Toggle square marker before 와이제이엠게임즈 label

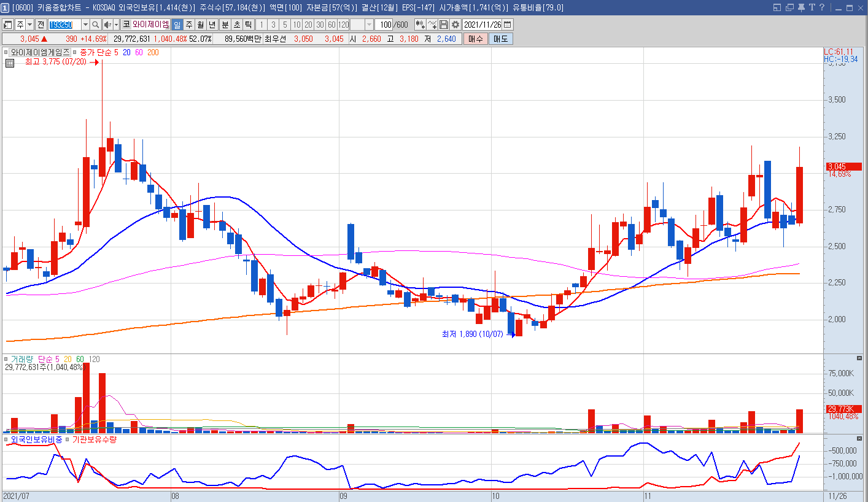7,53
